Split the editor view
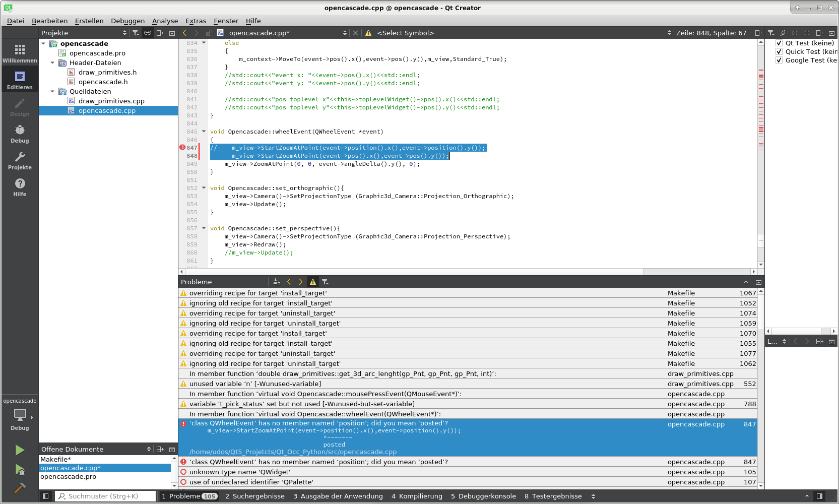839x504 pixels. (x=758, y=33)
